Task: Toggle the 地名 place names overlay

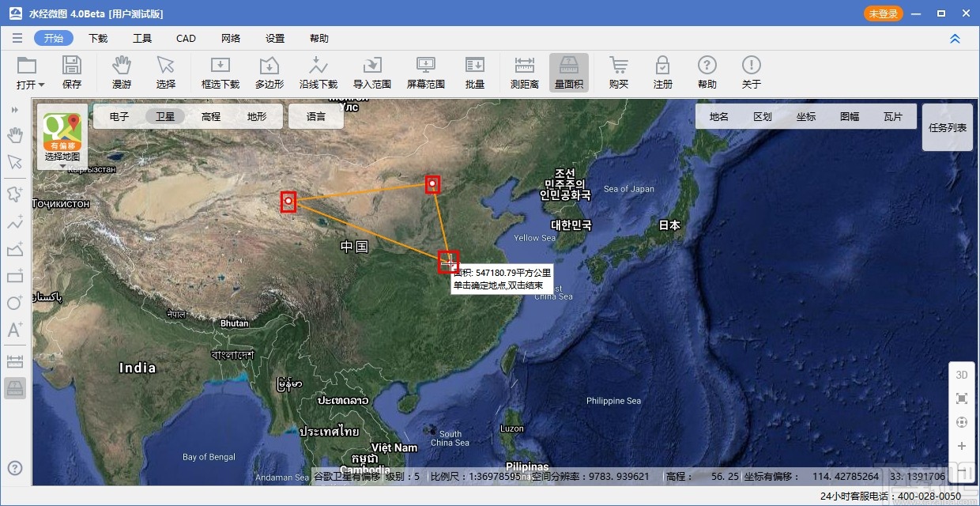Action: (719, 116)
